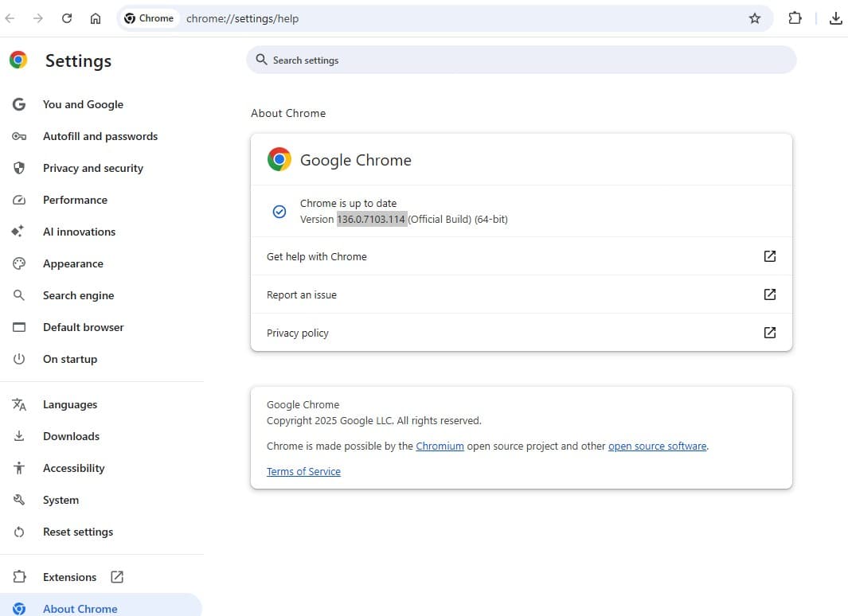
Task: Click external link icon for Get help
Action: pyautogui.click(x=770, y=256)
